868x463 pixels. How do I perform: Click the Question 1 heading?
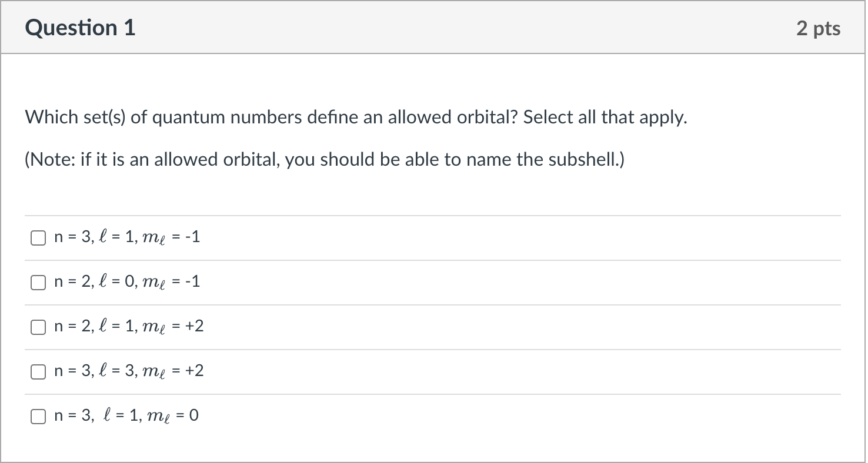point(80,28)
